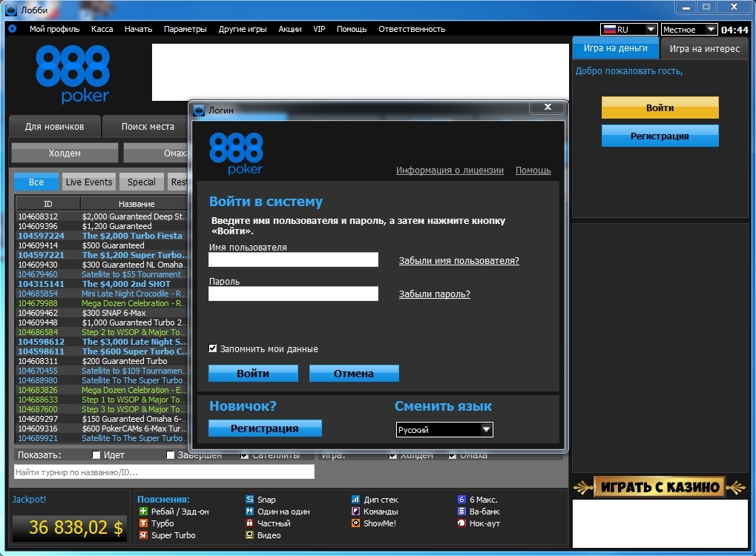The image size is (756, 556).
Task: Select the 'Холдем' game tab
Action: pyautogui.click(x=65, y=153)
